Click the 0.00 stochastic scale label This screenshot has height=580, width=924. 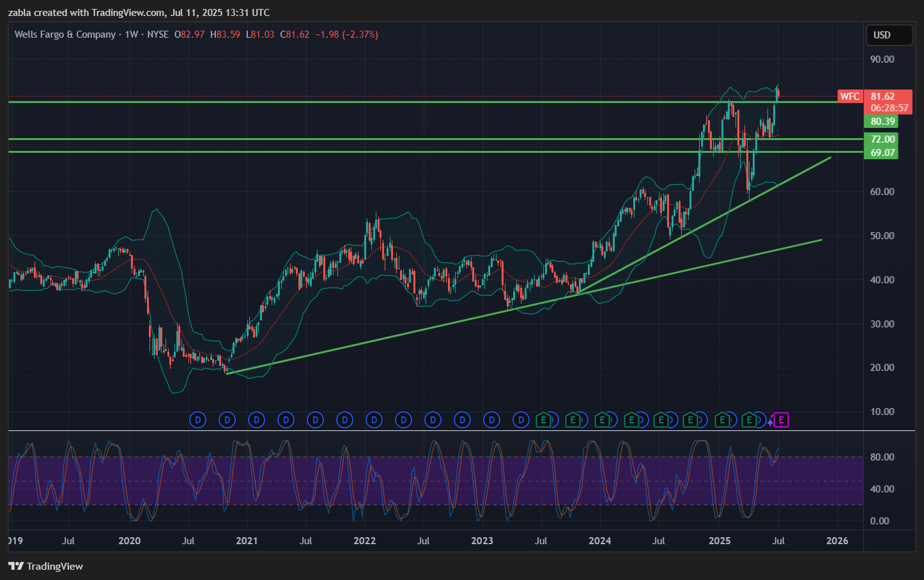coord(879,521)
